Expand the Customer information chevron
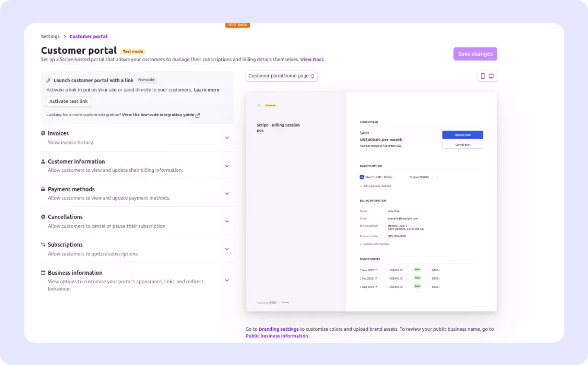This screenshot has width=588, height=365. click(x=227, y=166)
